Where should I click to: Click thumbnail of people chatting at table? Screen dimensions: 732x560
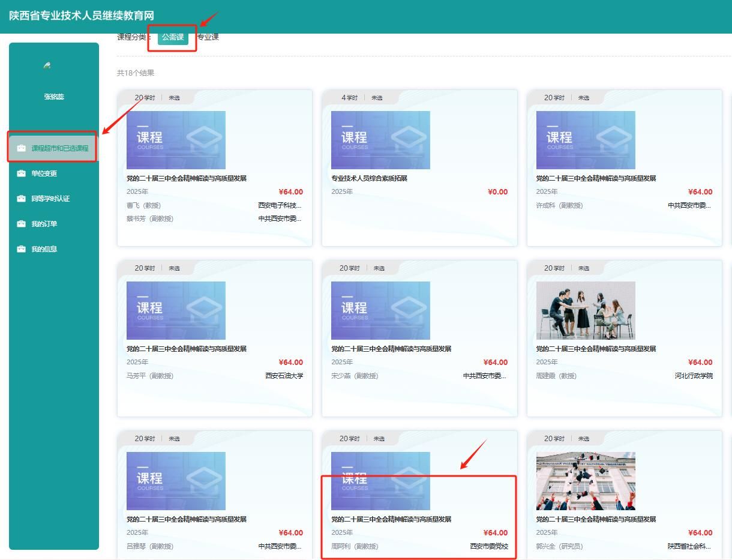click(x=585, y=310)
